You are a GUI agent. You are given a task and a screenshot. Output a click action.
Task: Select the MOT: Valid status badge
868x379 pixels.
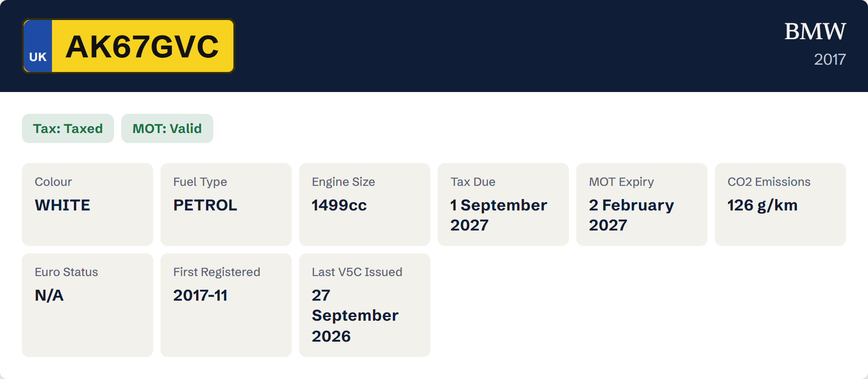(167, 128)
